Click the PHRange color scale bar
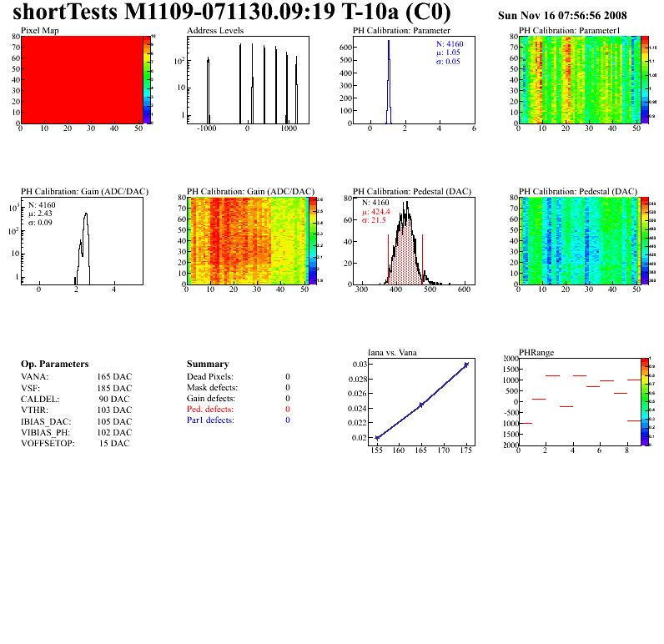 (x=645, y=402)
